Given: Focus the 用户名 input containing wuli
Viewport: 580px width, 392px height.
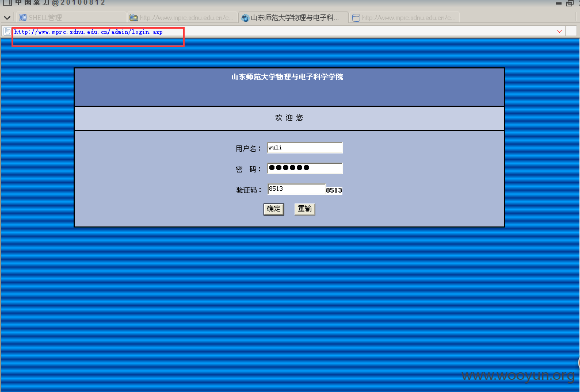Looking at the screenshot, I should pos(305,148).
